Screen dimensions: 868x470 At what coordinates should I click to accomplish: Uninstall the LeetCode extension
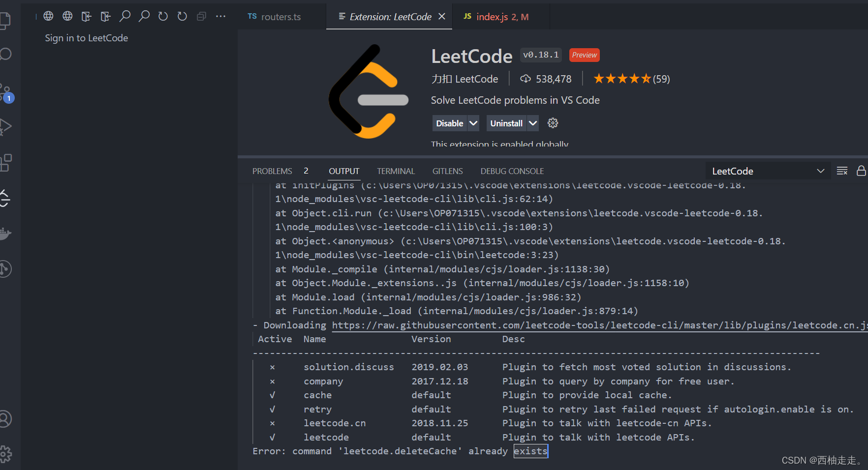coord(506,123)
